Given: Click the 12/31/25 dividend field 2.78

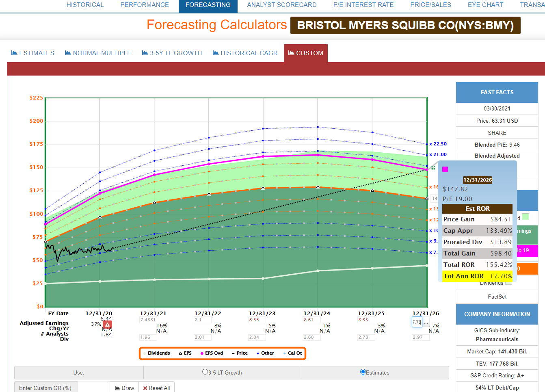Looking at the screenshot, I should coord(365,338).
